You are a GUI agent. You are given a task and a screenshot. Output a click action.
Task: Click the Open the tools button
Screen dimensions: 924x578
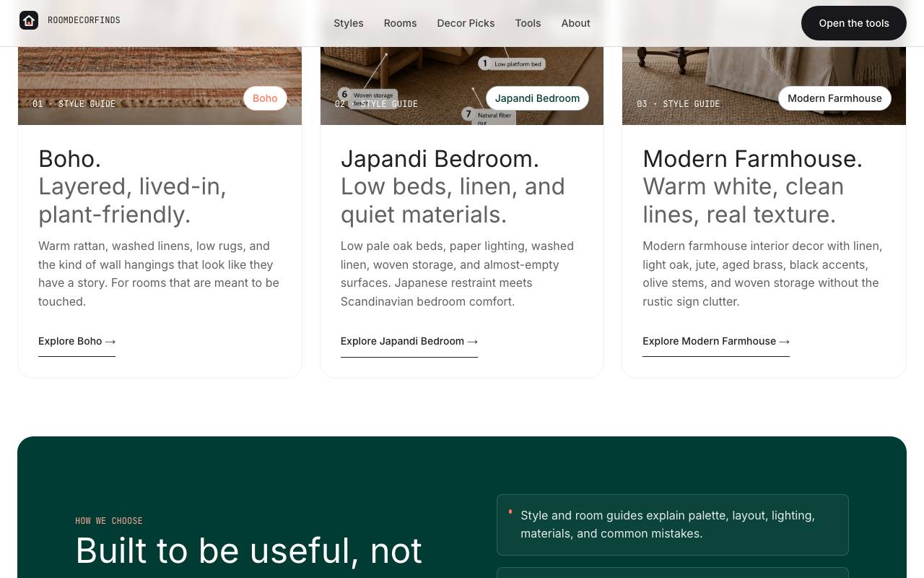pyautogui.click(x=854, y=23)
